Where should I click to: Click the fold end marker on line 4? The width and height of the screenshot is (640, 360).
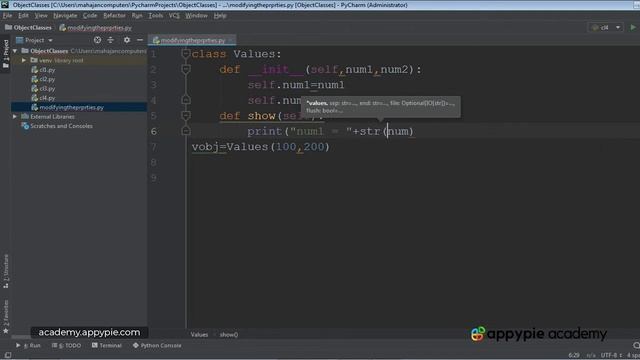[x=186, y=100]
